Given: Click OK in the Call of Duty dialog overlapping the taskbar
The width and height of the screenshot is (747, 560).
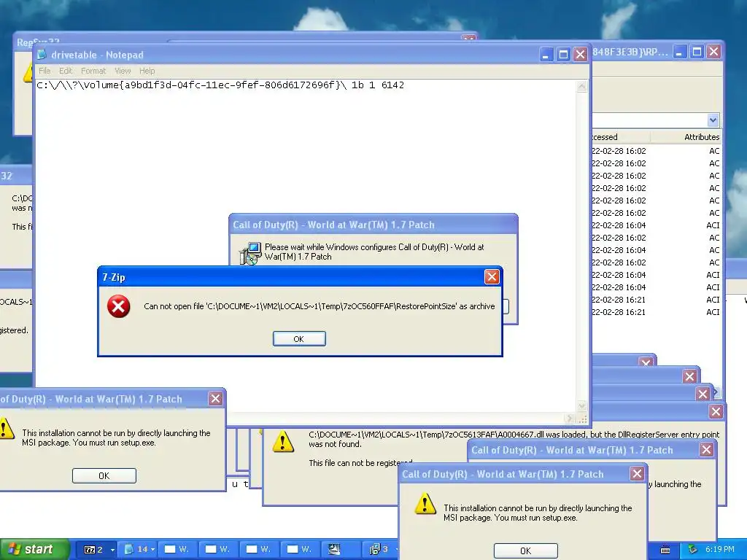Looking at the screenshot, I should [x=525, y=551].
